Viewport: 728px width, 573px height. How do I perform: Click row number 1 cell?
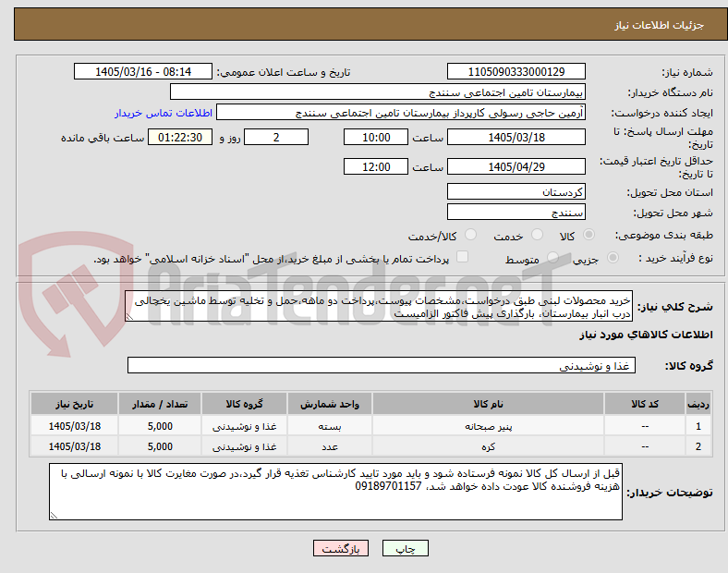coord(698,426)
